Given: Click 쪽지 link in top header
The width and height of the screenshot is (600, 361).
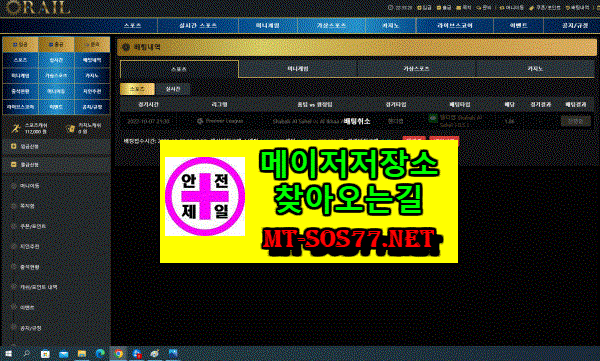Looking at the screenshot, I should coord(464,7).
